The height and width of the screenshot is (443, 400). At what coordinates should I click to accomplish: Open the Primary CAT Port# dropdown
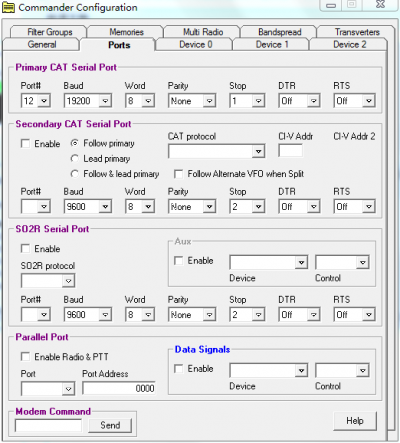tap(36, 101)
